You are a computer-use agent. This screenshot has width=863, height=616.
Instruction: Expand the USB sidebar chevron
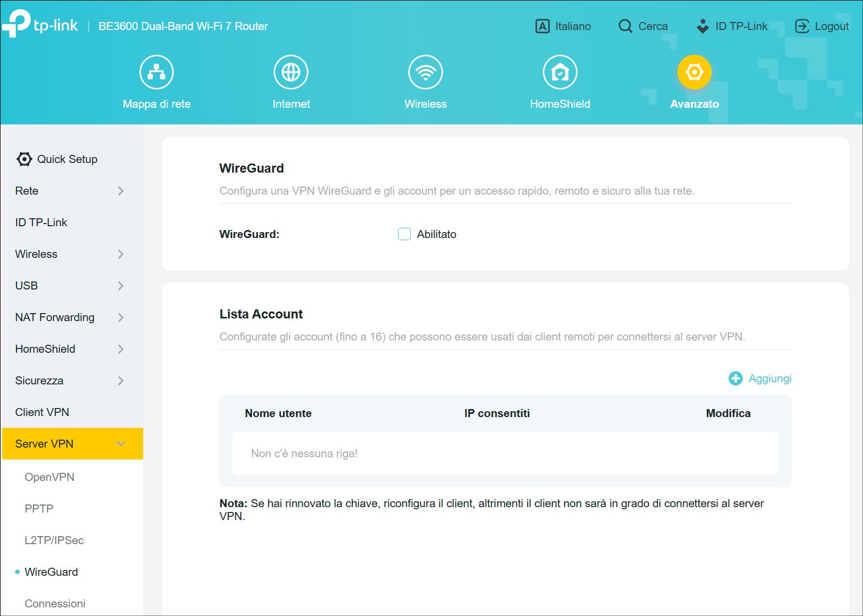121,286
